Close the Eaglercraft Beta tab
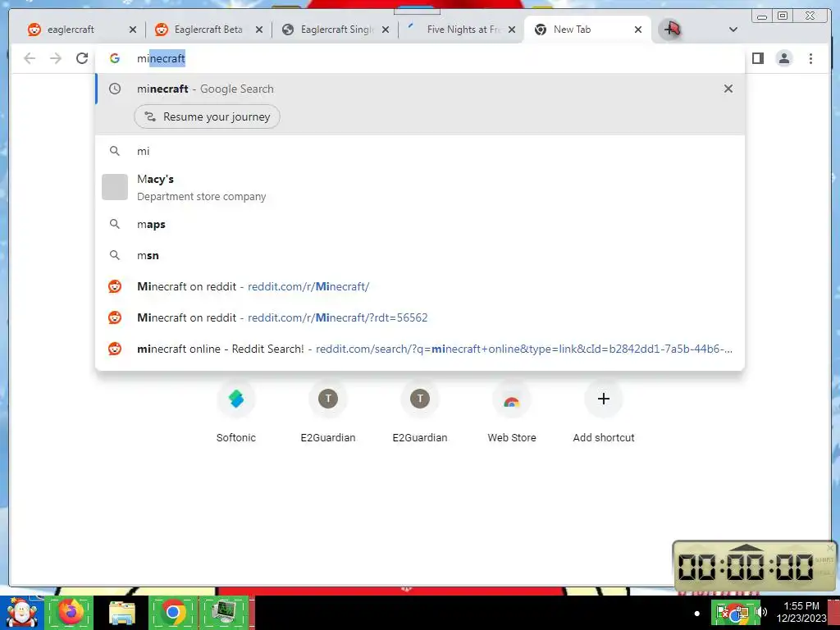 259,30
